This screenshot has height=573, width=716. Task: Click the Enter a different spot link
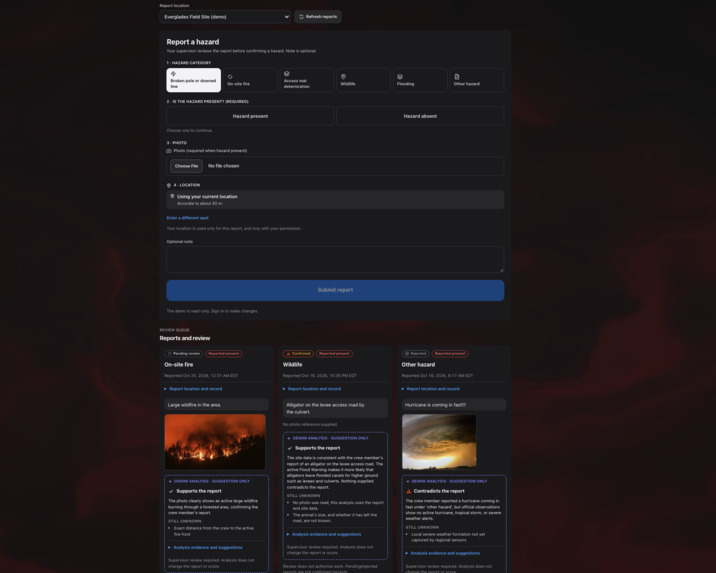188,218
